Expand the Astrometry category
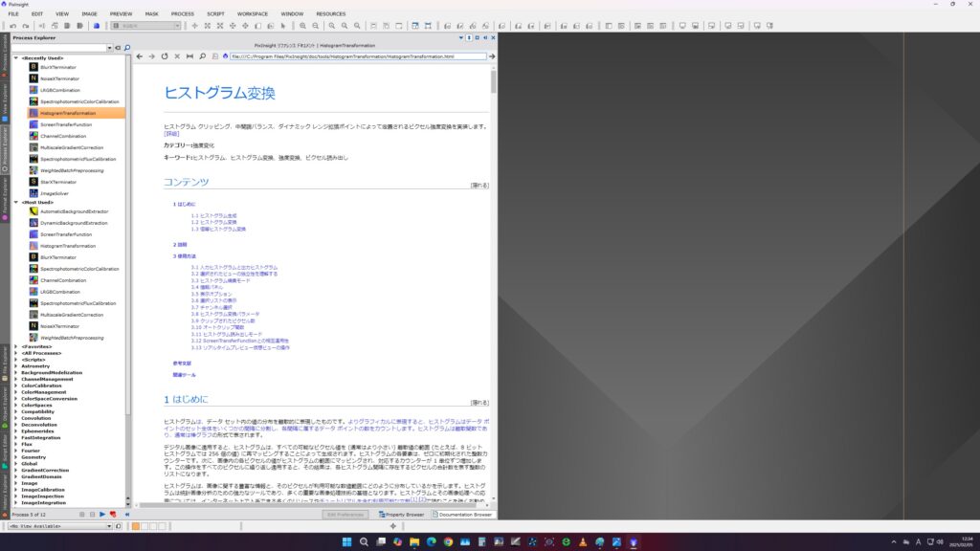The width and height of the screenshot is (980, 551). click(x=16, y=366)
